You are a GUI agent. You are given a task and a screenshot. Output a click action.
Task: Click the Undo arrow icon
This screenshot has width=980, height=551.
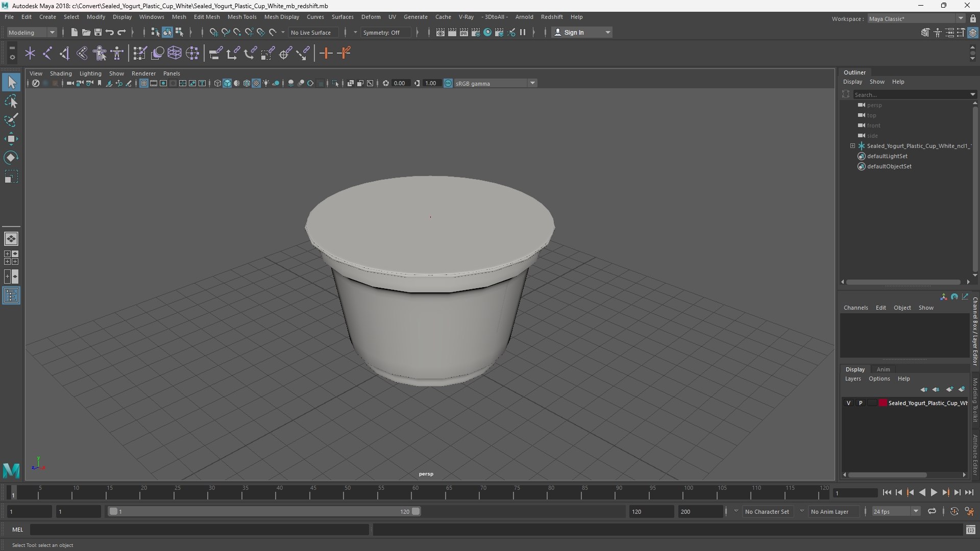[109, 32]
